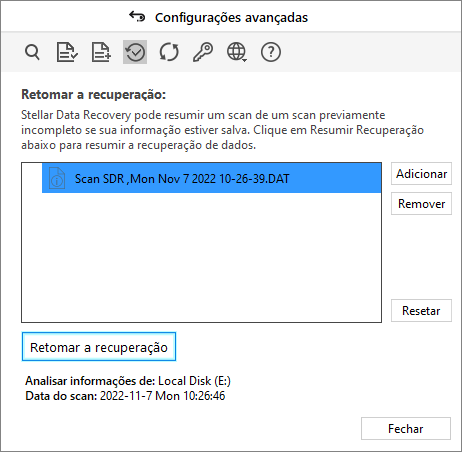462x452 pixels.
Task: Open the activation key icon
Action: (203, 52)
